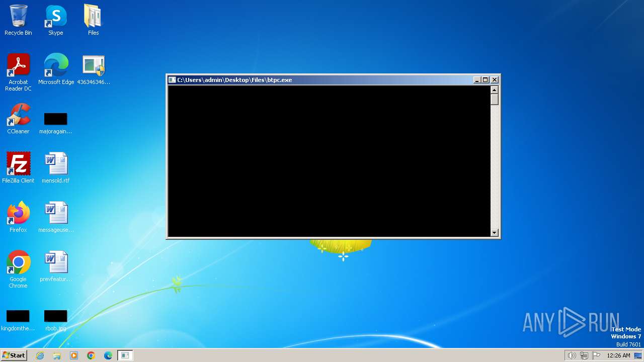
Task: Switch to btpc.exe console taskbar button
Action: pos(125,355)
